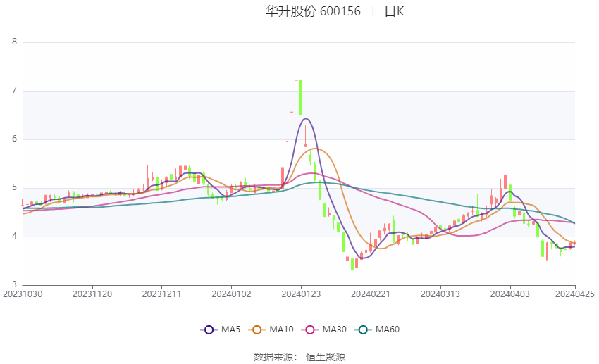Screen dimensions: 599x364
Task: Click y-axis value label 4
Action: [x=15, y=236]
